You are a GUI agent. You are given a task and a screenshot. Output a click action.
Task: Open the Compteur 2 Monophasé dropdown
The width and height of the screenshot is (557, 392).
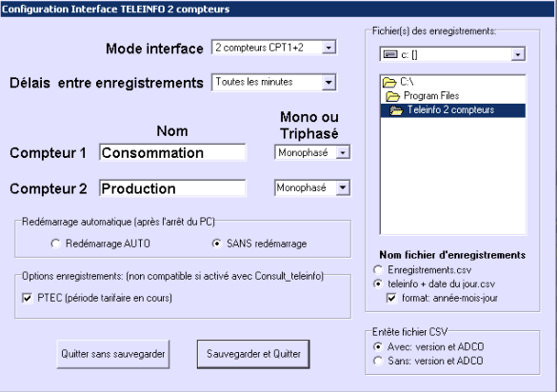click(343, 187)
